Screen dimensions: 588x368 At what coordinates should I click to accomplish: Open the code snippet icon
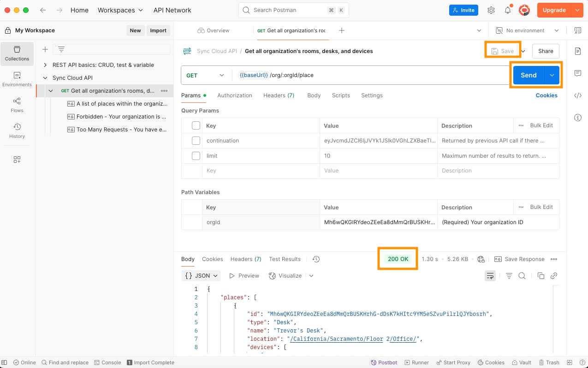coord(578,95)
